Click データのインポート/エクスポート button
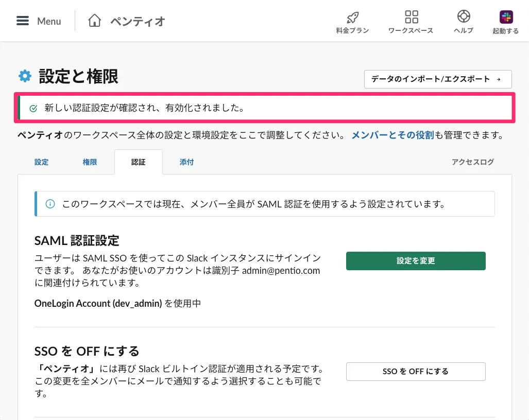Viewport: 529px width, 420px height. pos(437,79)
